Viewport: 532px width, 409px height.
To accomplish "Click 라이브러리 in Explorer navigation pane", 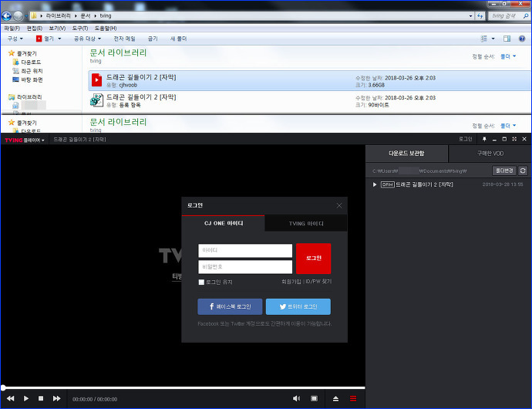I will [x=29, y=97].
